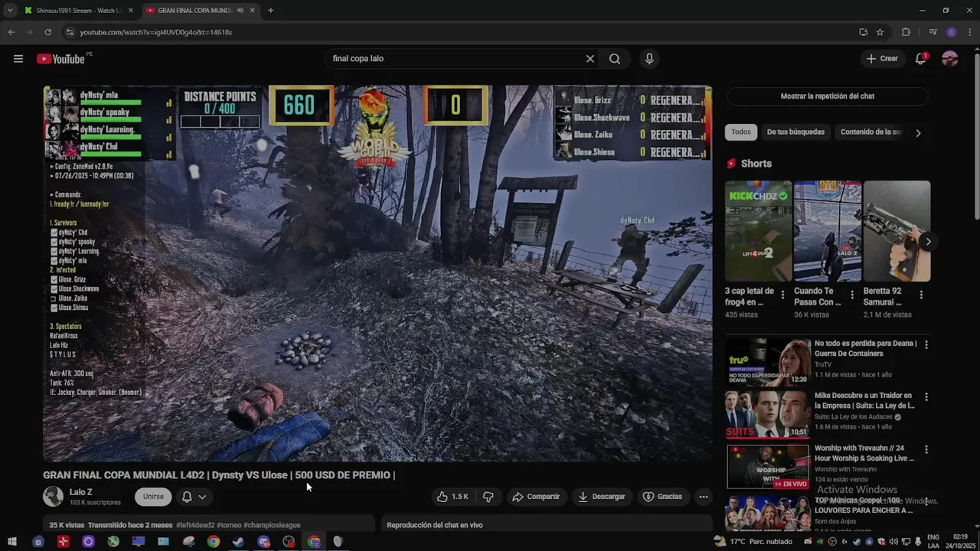
Task: Open taskbar clock showing 02:19
Action: click(961, 542)
